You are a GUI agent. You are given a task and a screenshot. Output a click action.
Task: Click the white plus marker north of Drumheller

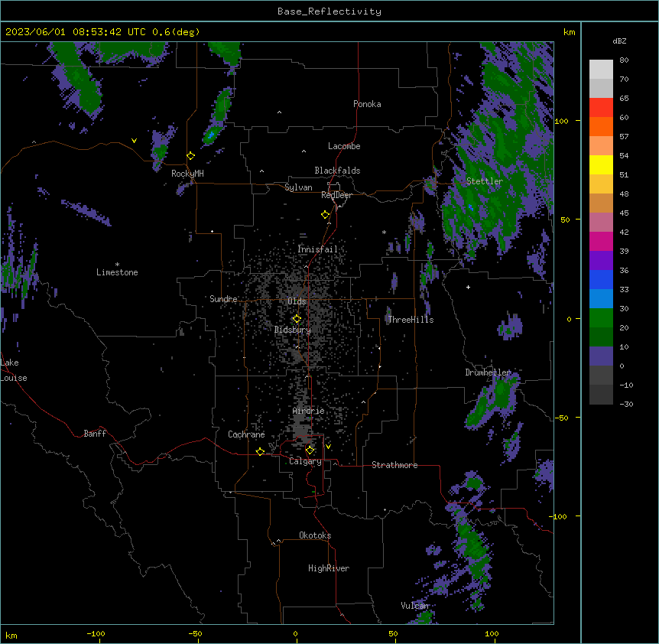coord(468,287)
